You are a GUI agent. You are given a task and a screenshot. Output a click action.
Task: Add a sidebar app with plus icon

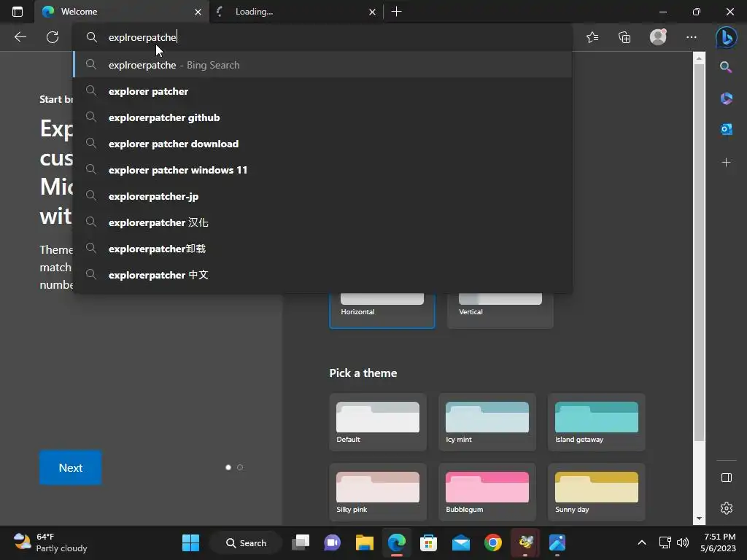726,163
